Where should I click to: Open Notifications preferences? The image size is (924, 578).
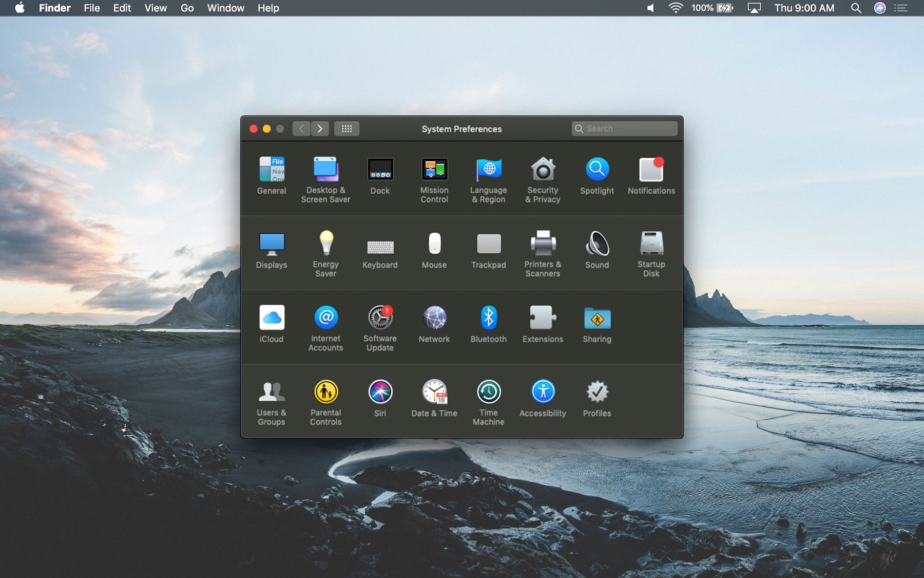tap(651, 170)
